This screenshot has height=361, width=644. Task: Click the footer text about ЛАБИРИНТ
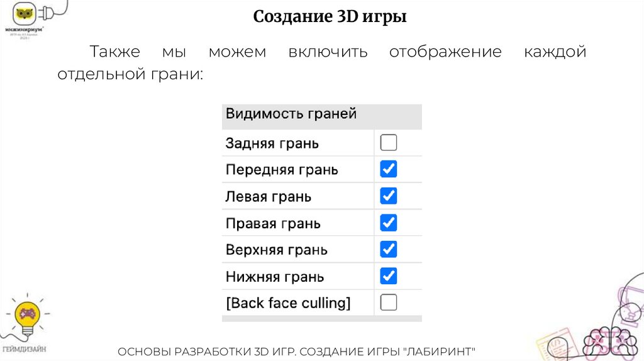tap(297, 350)
